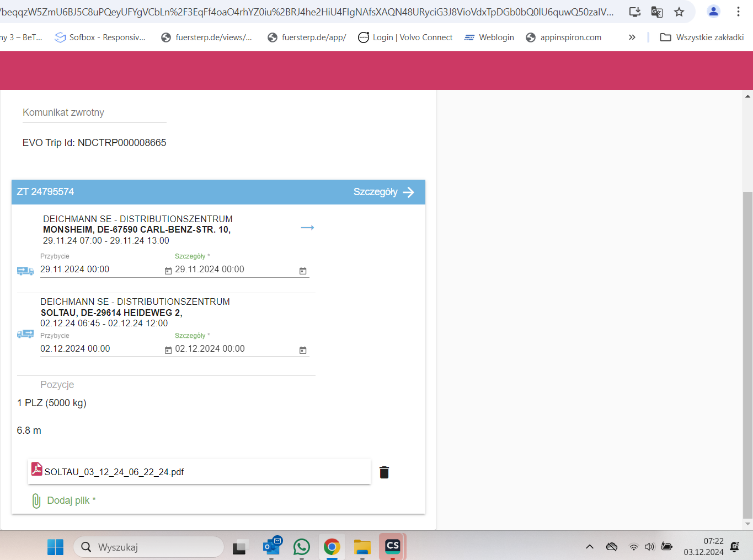Click the vertical scrollbar thumb
This screenshot has height=560, width=753.
tap(747, 355)
